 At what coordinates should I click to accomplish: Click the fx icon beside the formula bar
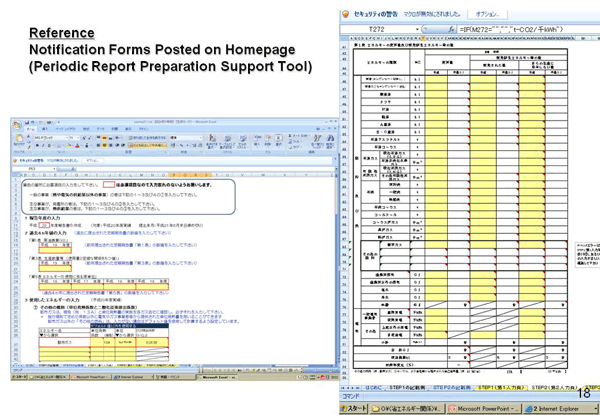(452, 29)
